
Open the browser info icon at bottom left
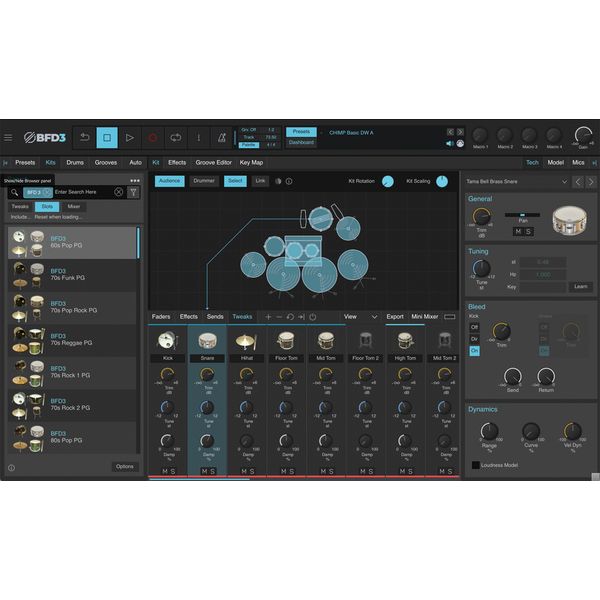pyautogui.click(x=11, y=468)
